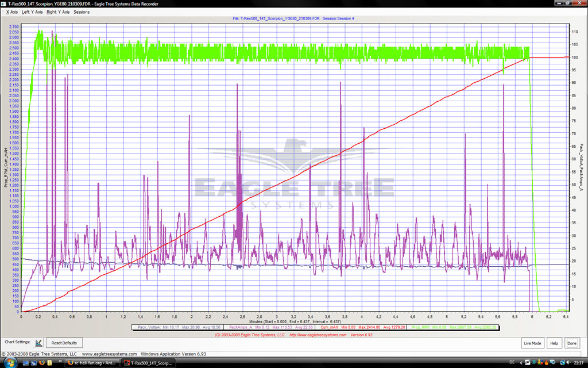Open the Sessions menu
This screenshot has width=588, height=368.
pyautogui.click(x=82, y=11)
